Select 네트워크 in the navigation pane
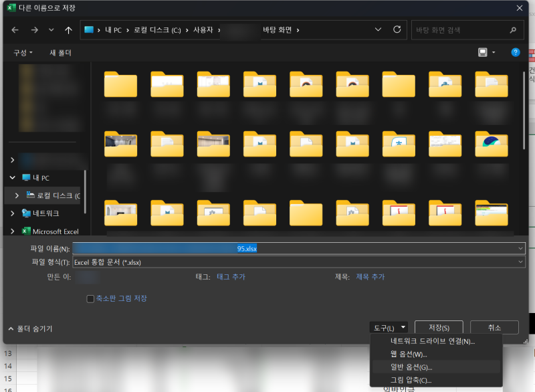This screenshot has width=535, height=392. [x=40, y=213]
